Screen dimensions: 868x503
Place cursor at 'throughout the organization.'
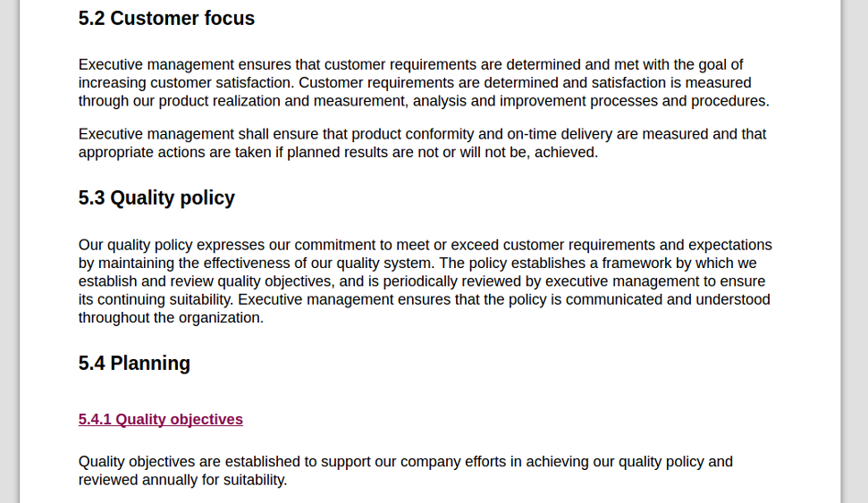(x=171, y=318)
